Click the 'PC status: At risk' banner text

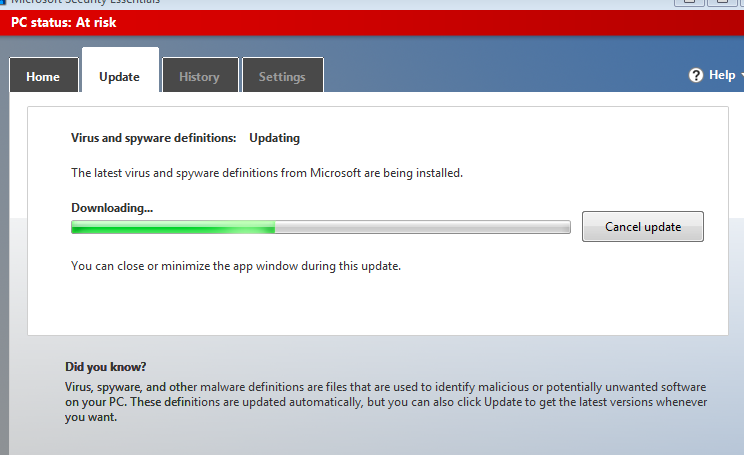click(x=64, y=22)
